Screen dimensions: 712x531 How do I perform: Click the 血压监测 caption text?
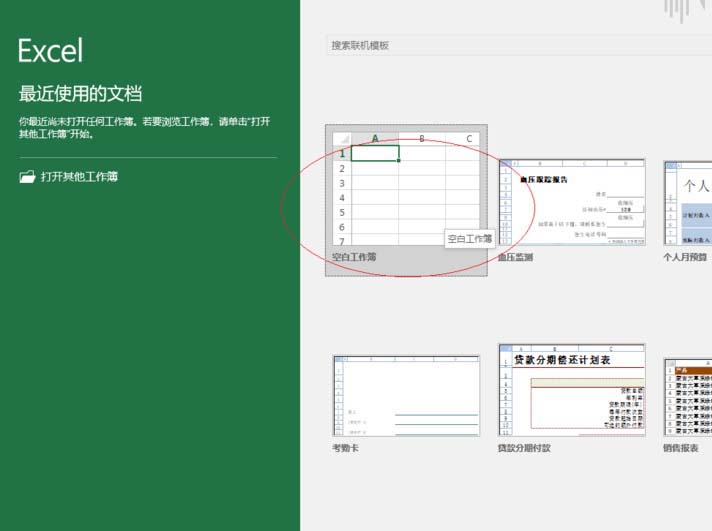coord(516,257)
